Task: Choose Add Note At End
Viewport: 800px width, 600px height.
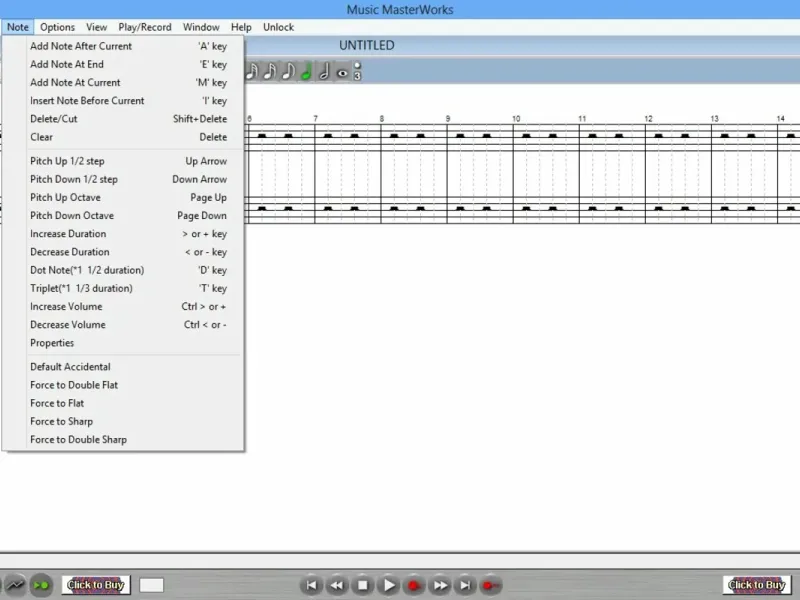Action: click(123, 64)
